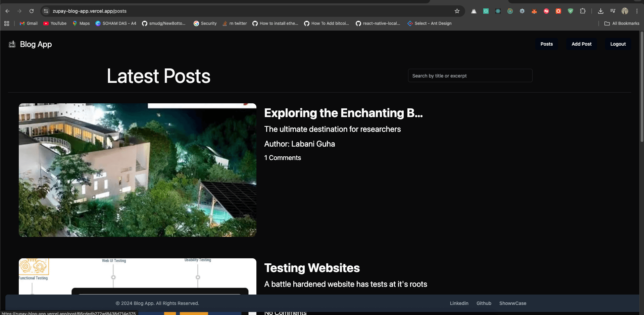
Task: Click the 2024 Blog App copyright text
Action: tap(157, 303)
